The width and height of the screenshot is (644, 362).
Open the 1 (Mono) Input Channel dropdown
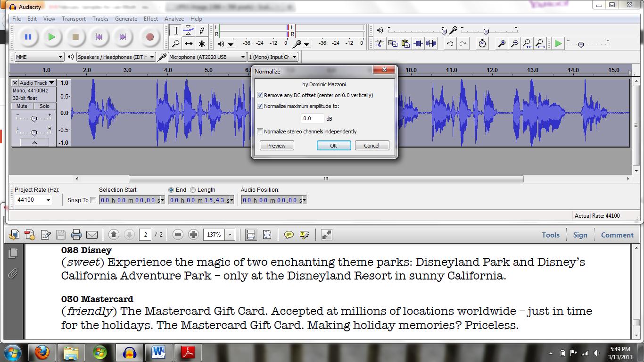pos(273,57)
